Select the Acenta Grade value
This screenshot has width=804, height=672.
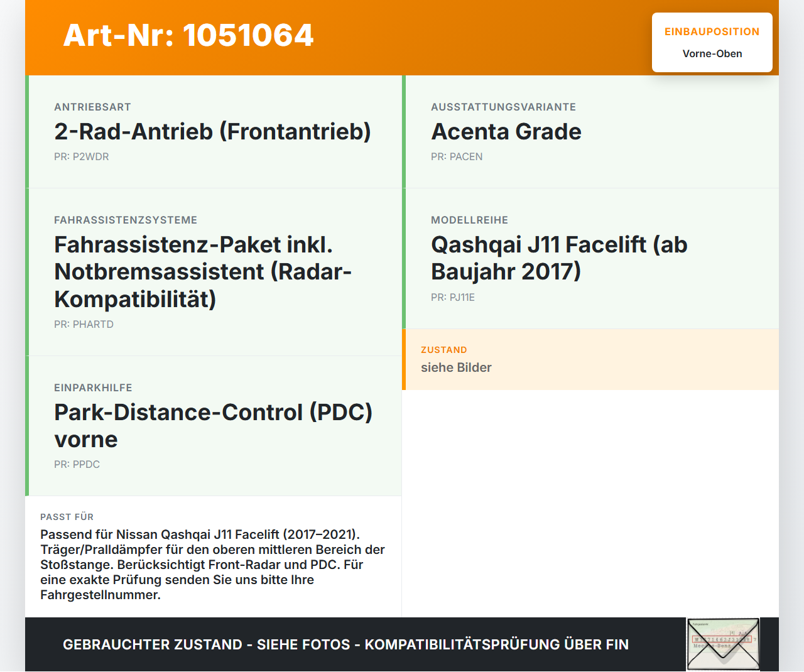click(506, 131)
